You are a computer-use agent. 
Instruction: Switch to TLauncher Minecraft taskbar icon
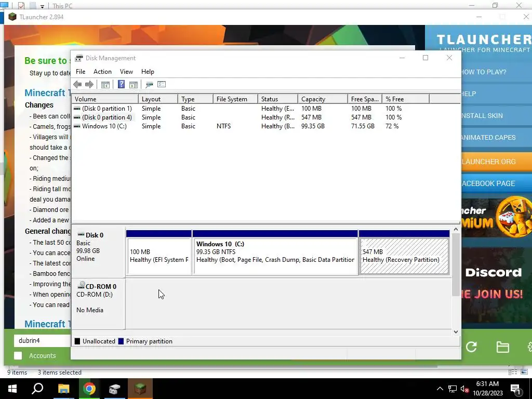tap(140, 389)
